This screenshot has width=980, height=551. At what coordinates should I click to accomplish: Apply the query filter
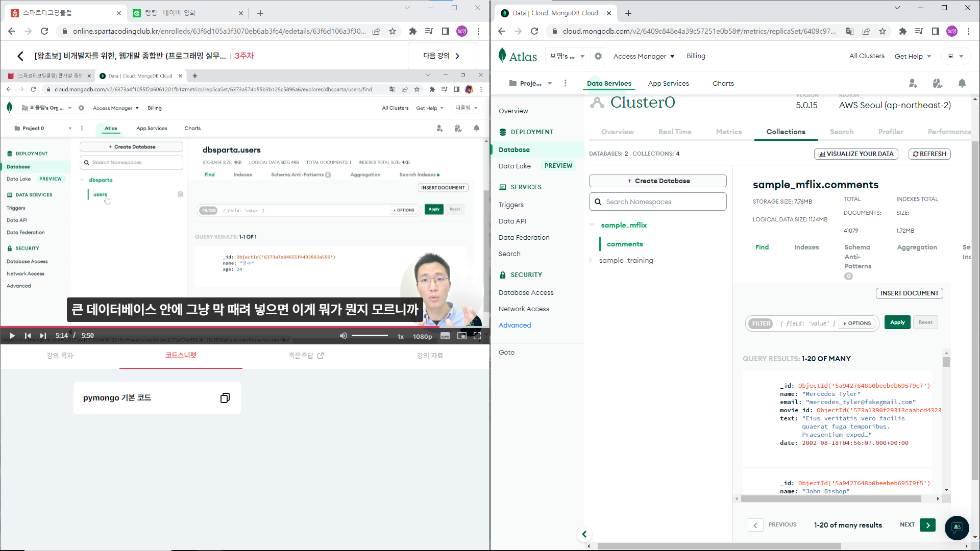click(897, 322)
